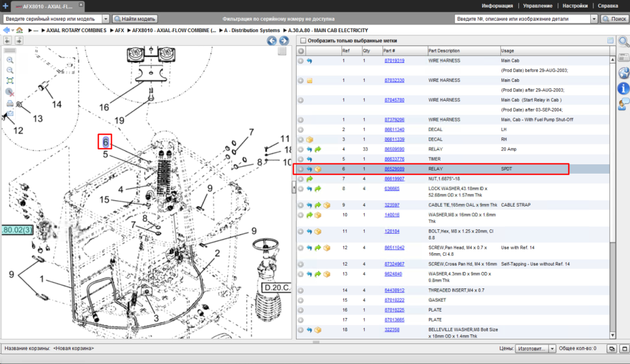This screenshot has height=364, width=630.
Task: Go to the home icon in the breadcrumb
Action: [x=20, y=30]
